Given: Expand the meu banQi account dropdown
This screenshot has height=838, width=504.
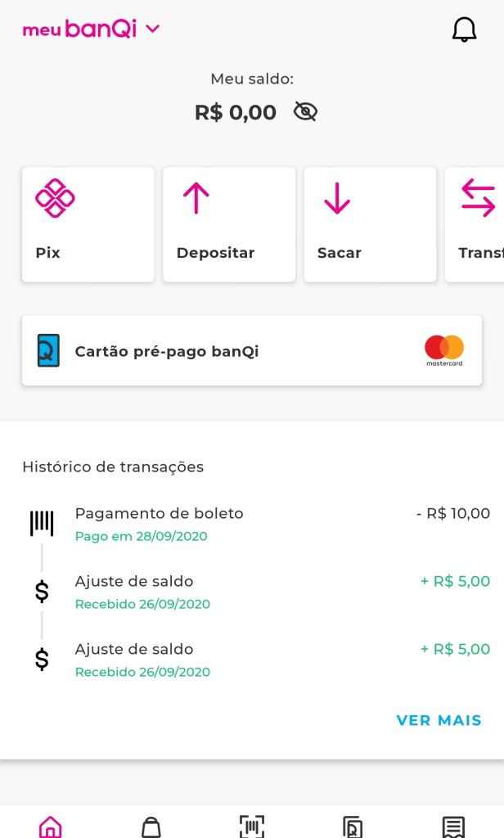Looking at the screenshot, I should pyautogui.click(x=152, y=29).
